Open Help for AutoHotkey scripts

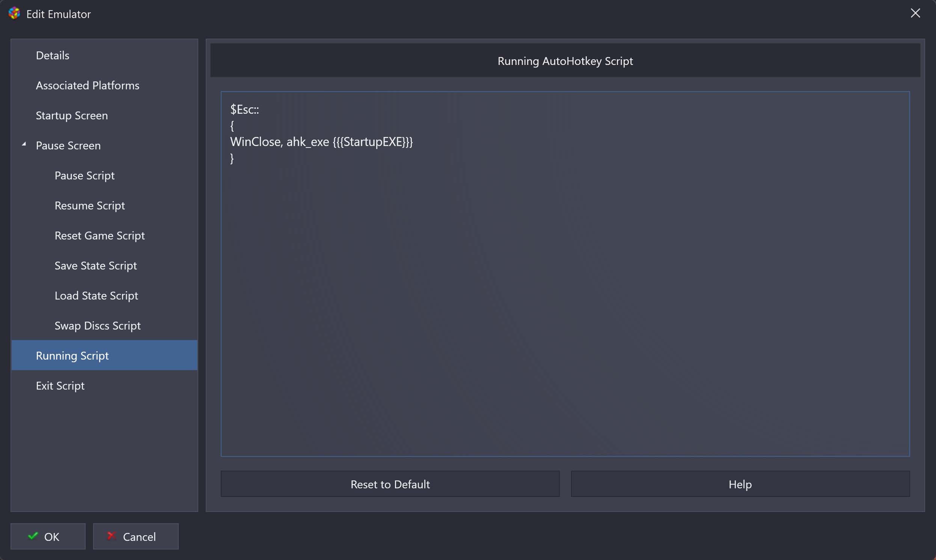[740, 484]
